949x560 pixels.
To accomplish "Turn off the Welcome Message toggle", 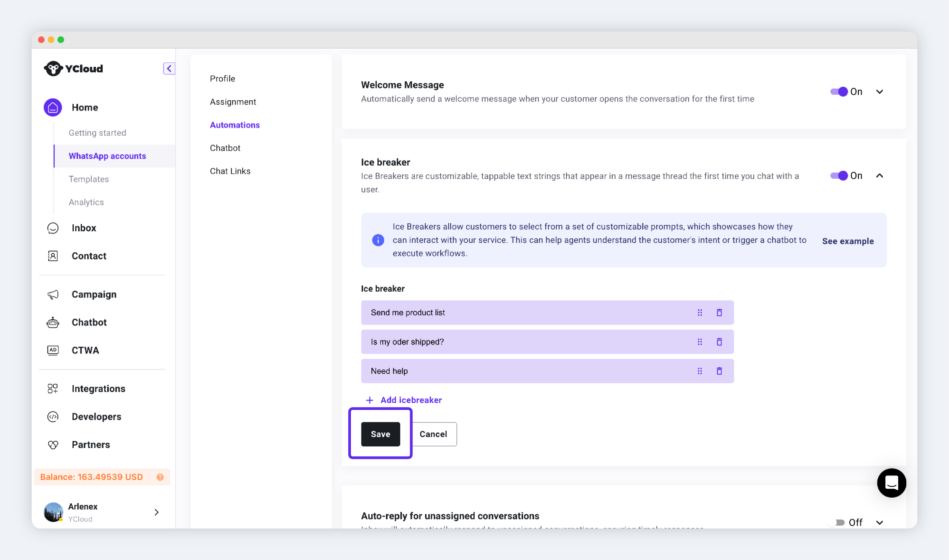I will tap(839, 92).
